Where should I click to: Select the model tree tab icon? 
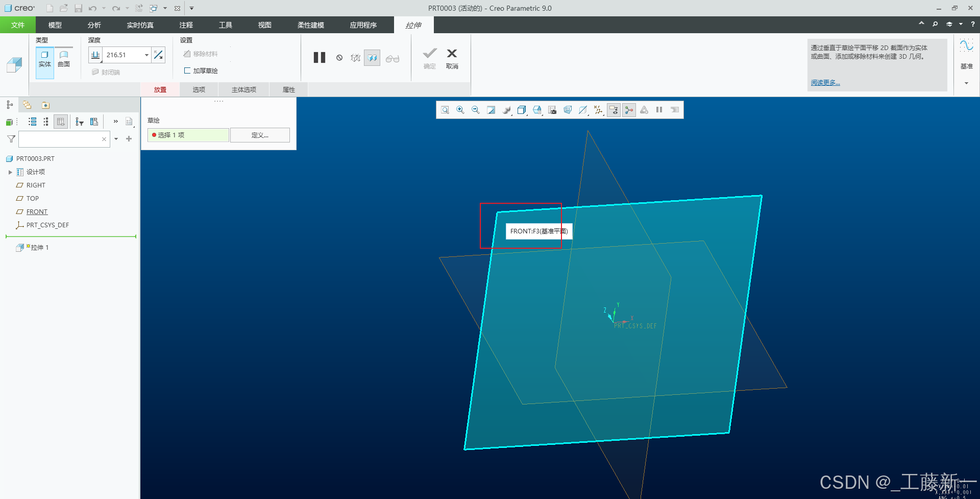point(10,105)
